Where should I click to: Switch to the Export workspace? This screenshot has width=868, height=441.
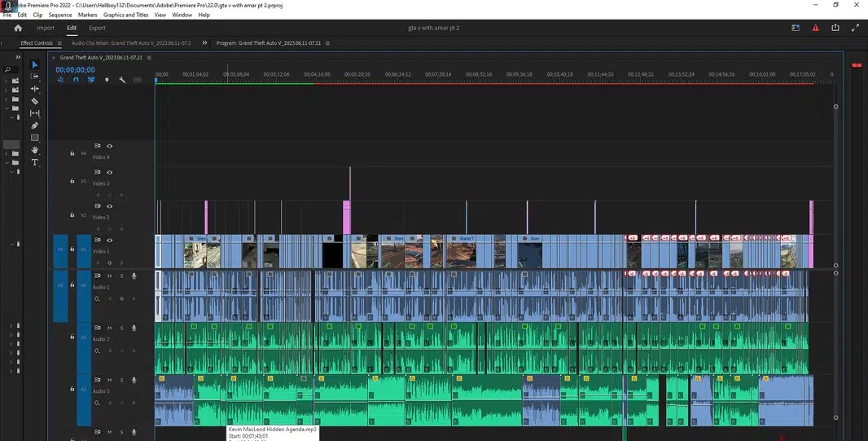point(97,28)
